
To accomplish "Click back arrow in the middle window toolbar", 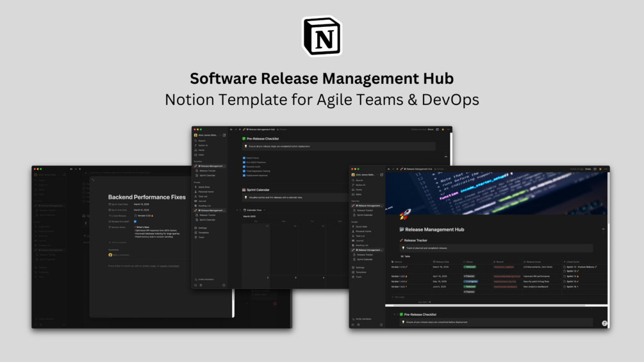I will [x=231, y=129].
